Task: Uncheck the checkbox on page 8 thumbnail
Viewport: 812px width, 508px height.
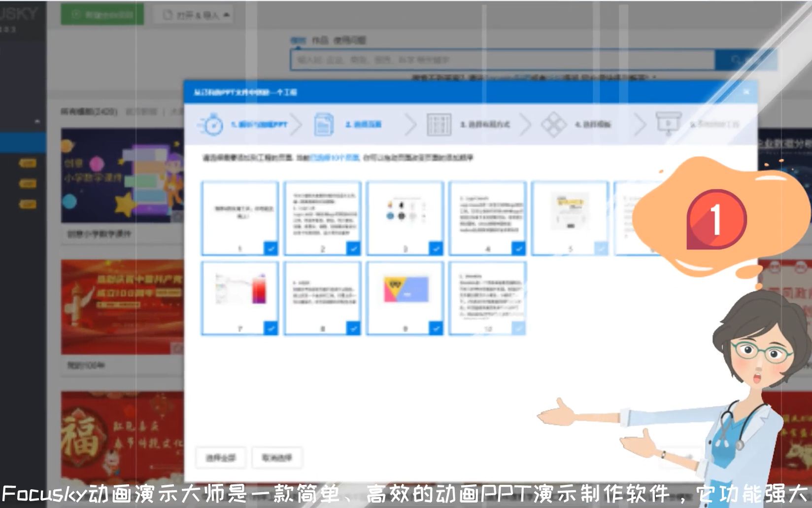Action: click(x=353, y=328)
